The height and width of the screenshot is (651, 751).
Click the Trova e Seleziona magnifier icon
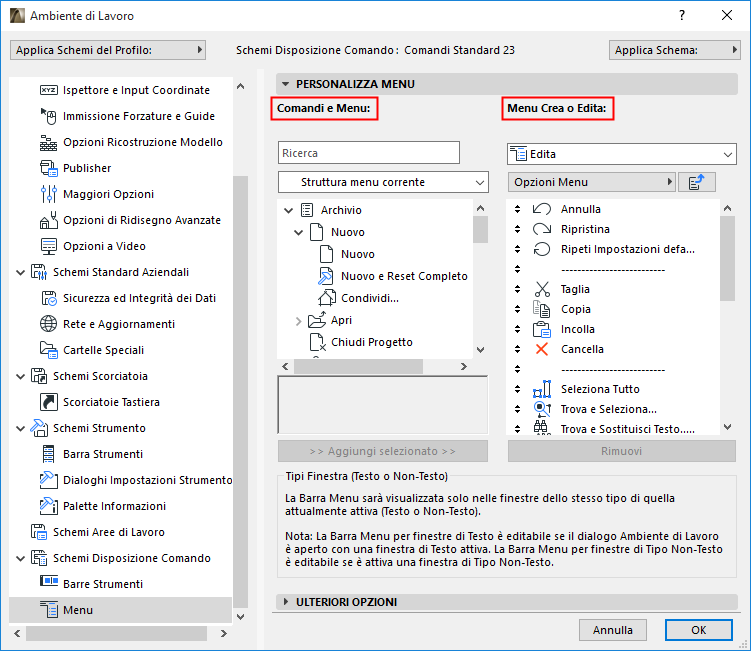point(542,409)
